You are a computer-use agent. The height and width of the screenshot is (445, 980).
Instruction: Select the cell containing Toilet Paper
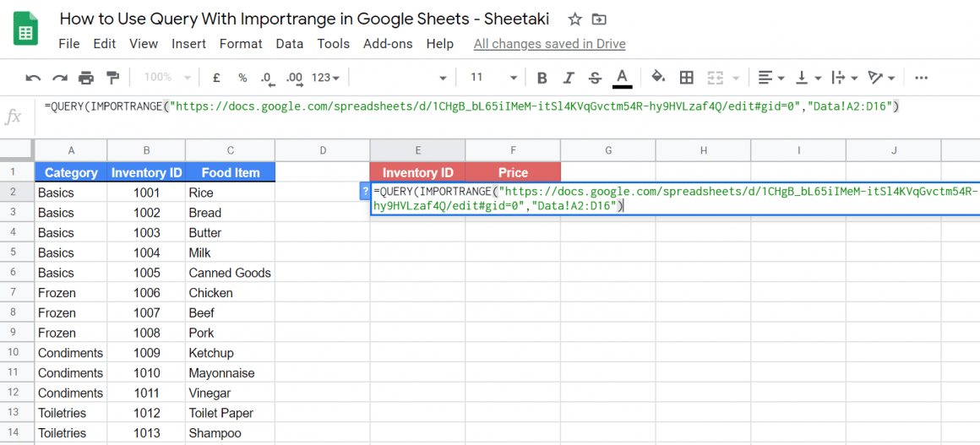(231, 413)
